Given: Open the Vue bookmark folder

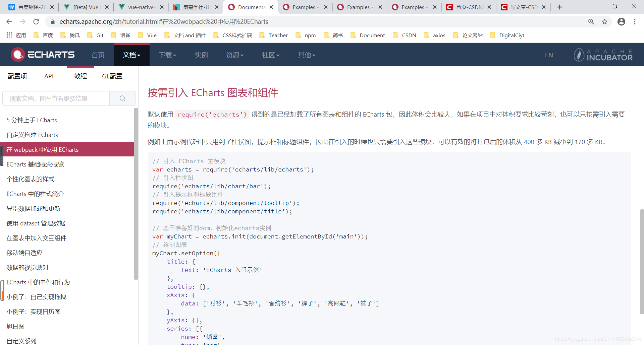Looking at the screenshot, I should [x=147, y=35].
